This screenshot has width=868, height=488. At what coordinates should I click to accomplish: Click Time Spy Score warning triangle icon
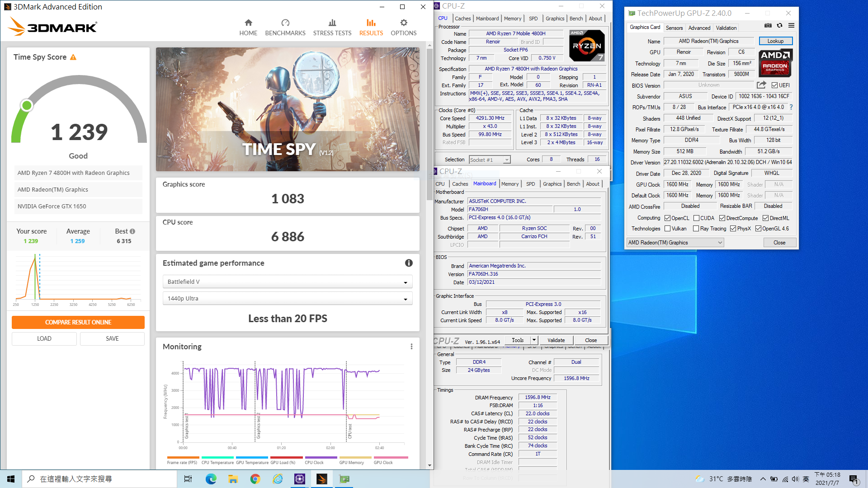73,57
